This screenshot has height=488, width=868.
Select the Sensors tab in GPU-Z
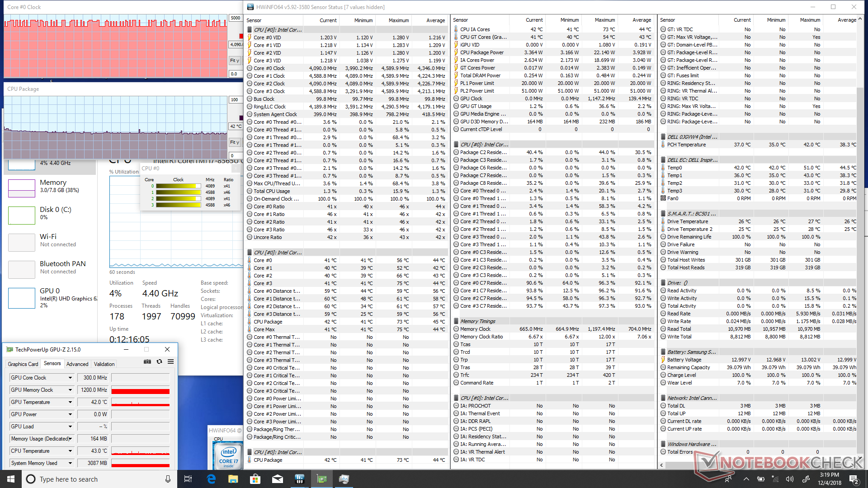(x=52, y=363)
